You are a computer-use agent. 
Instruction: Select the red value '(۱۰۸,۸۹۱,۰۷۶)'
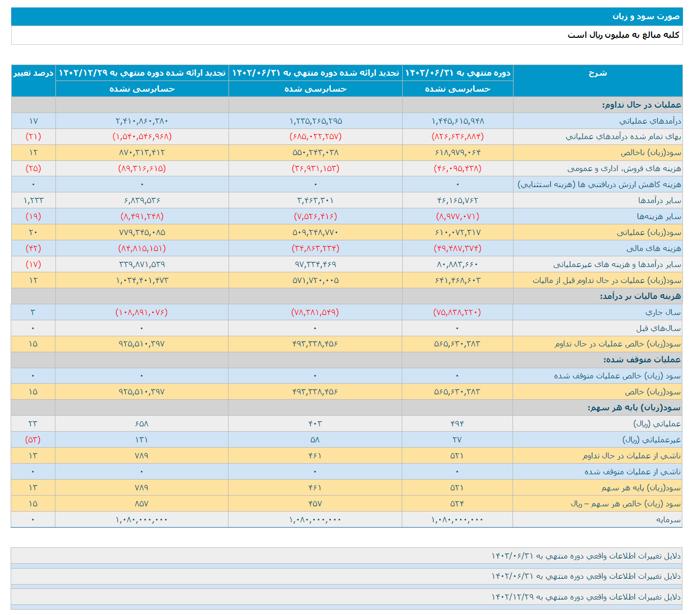click(x=142, y=312)
